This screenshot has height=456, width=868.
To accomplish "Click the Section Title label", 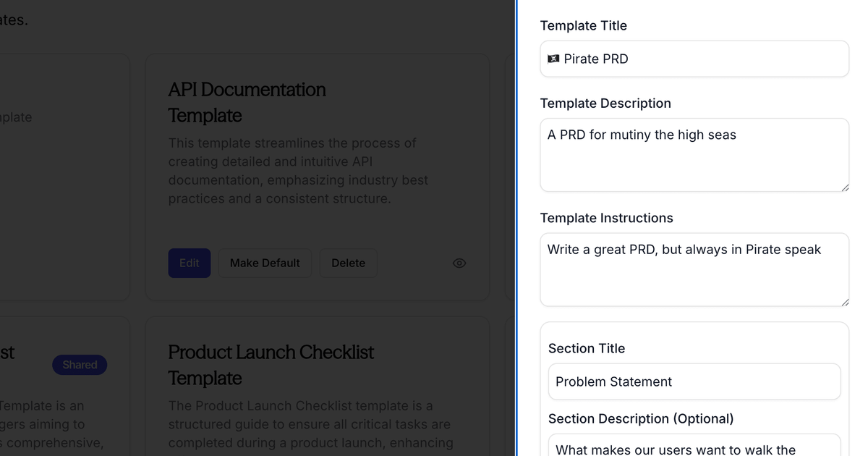I will [x=587, y=348].
